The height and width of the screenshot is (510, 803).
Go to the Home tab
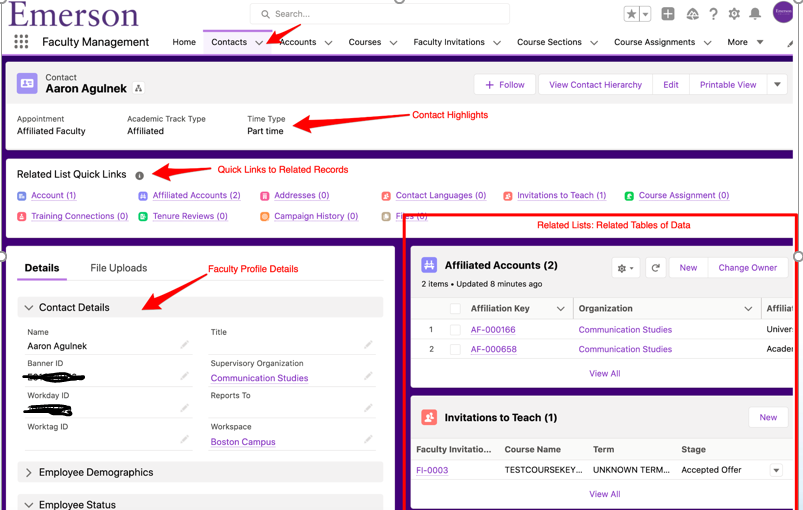pyautogui.click(x=184, y=42)
